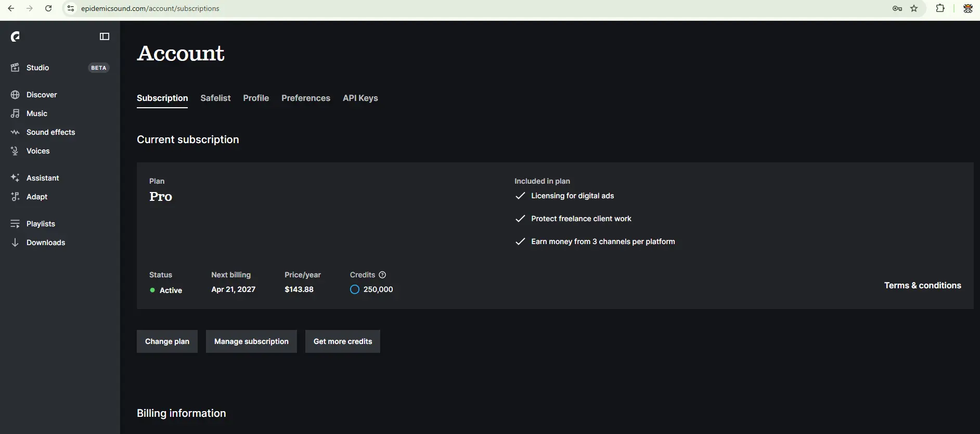The width and height of the screenshot is (980, 434).
Task: Click the browser forward arrow
Action: (x=30, y=8)
